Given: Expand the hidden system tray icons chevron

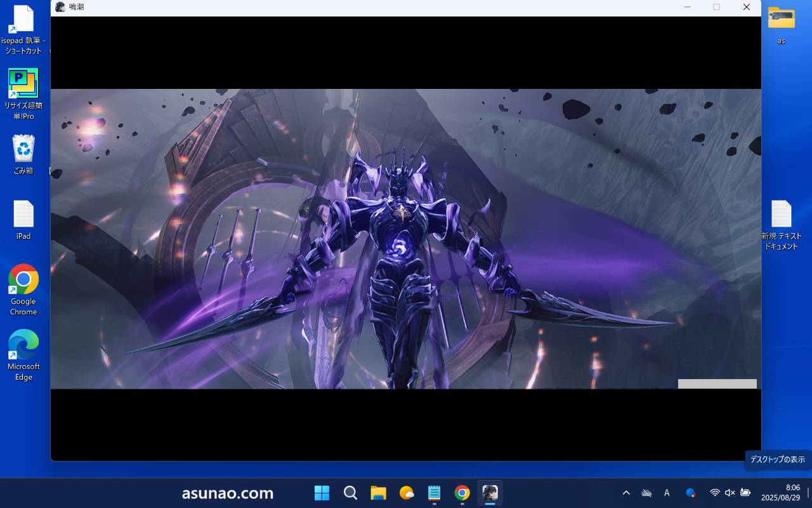Looking at the screenshot, I should [626, 493].
